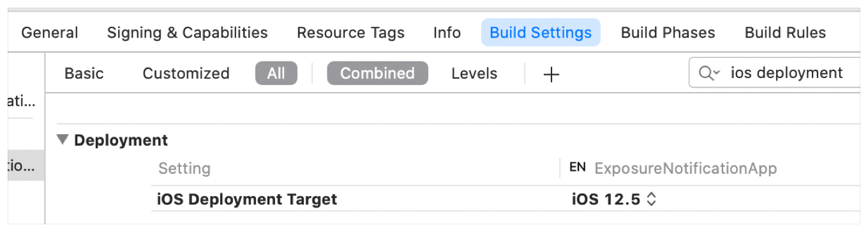
Task: Select the iOS Deployment Target setting row
Action: (505, 199)
